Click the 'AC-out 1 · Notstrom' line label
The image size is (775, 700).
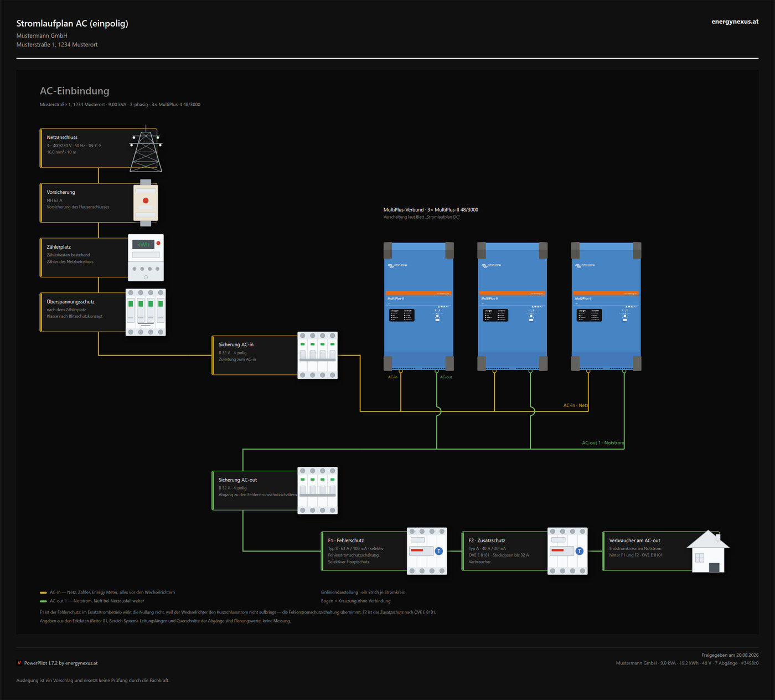tap(603, 442)
